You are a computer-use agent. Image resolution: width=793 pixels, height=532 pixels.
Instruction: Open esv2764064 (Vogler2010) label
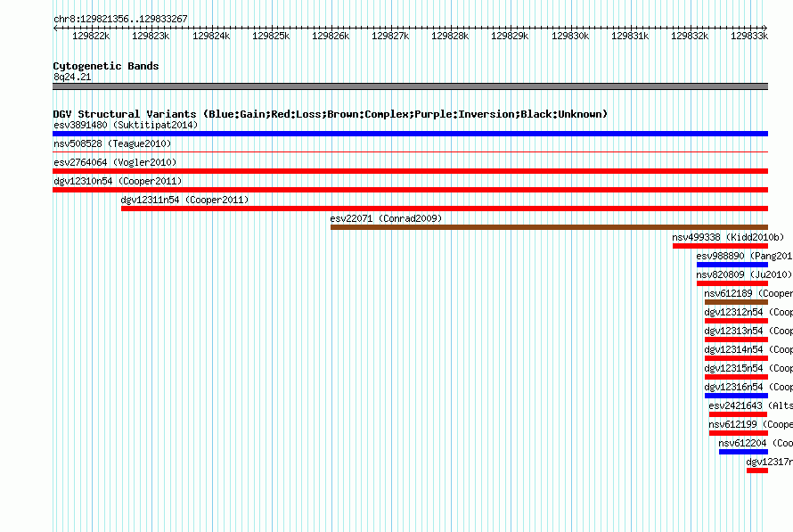pos(115,162)
